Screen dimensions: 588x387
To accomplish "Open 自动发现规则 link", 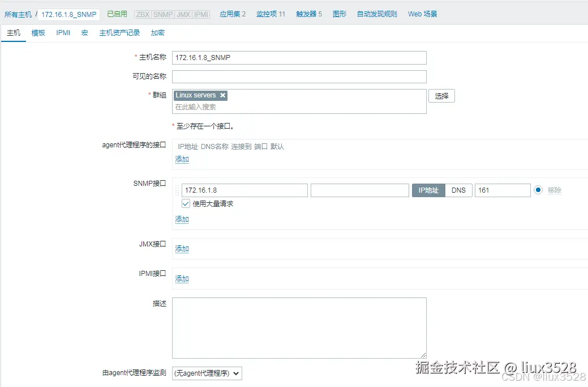I will (377, 14).
